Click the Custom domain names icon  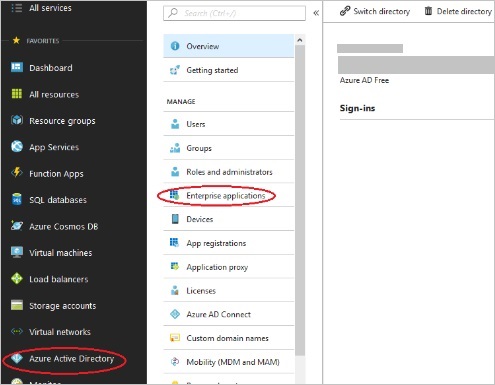pos(175,338)
